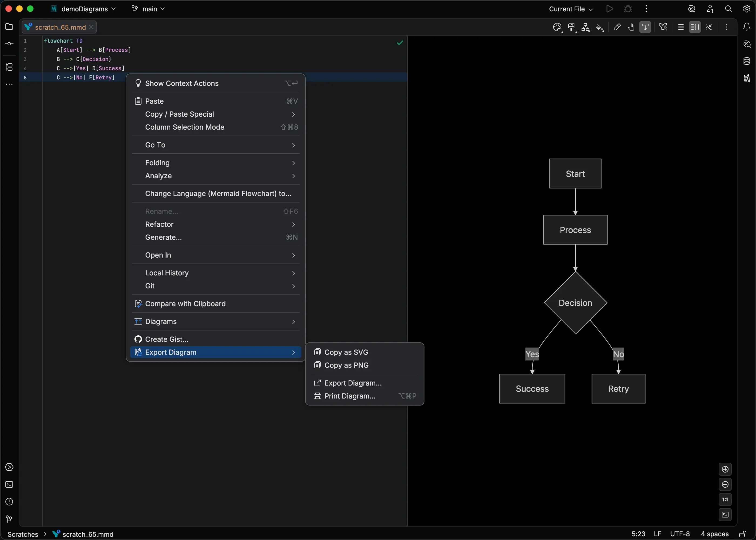Open the AI Assistant spiral icon
This screenshot has height=540, width=756.
point(692,9)
